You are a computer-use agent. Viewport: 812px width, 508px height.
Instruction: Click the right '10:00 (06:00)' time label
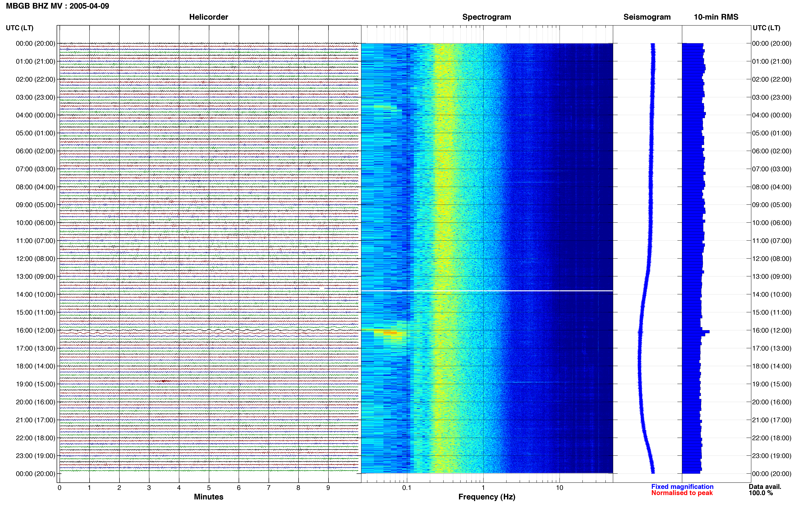[x=772, y=223]
